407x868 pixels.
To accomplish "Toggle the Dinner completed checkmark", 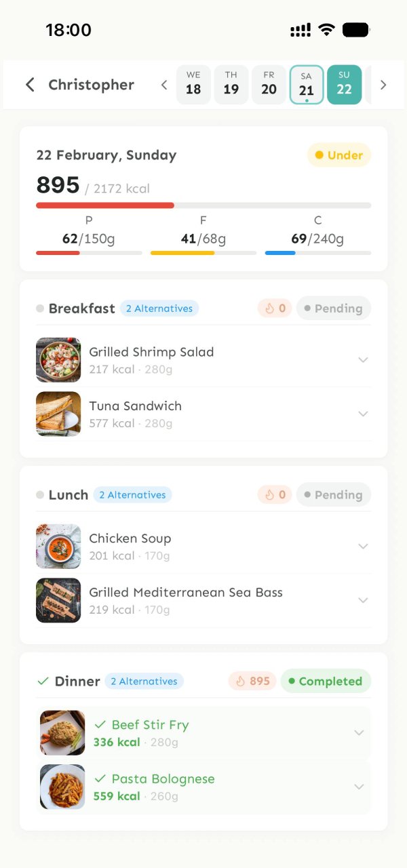I will [43, 682].
